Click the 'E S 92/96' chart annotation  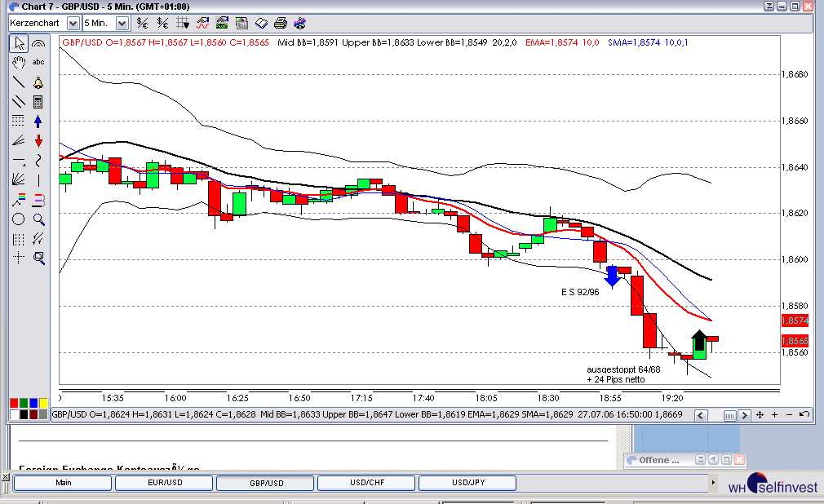(x=580, y=292)
